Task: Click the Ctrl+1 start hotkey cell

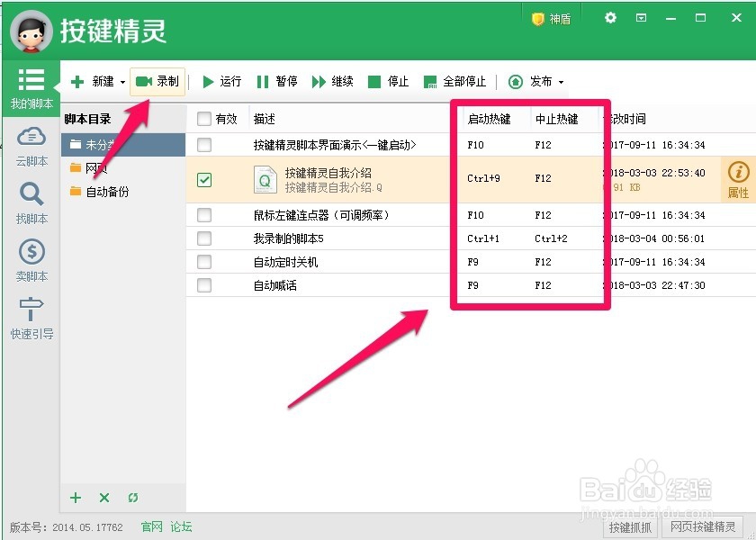Action: click(x=483, y=238)
